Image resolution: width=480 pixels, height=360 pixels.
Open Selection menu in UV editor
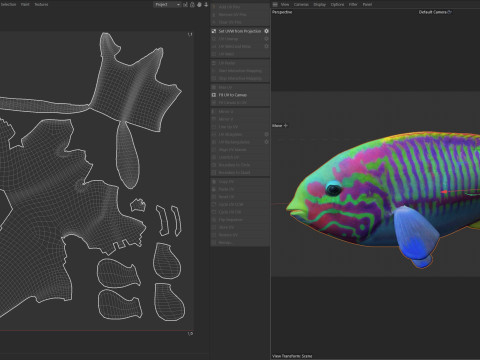[8, 4]
